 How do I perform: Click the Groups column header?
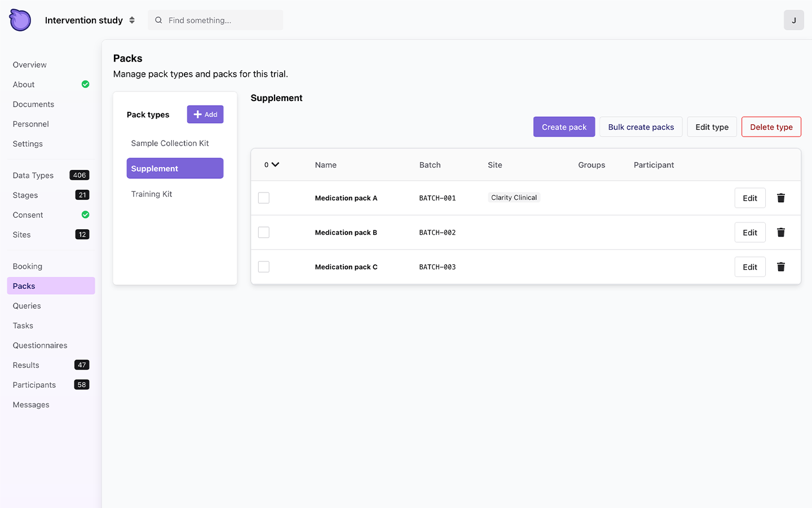592,165
